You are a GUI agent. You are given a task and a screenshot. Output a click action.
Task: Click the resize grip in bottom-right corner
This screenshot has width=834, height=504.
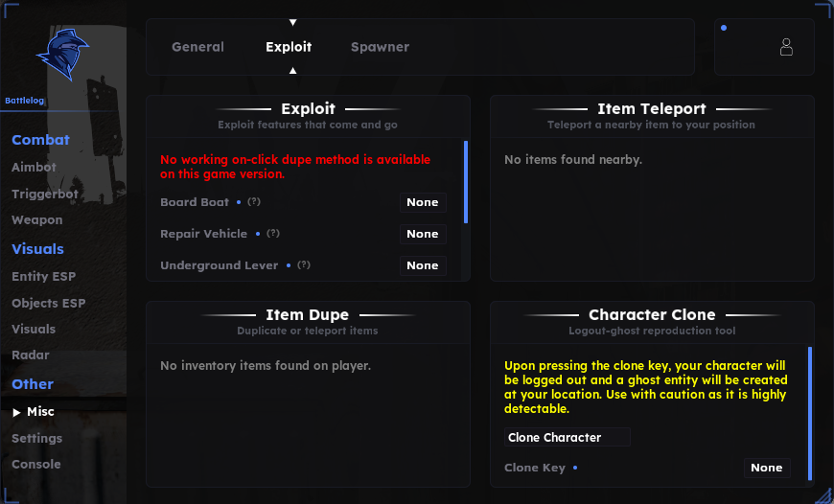(823, 494)
